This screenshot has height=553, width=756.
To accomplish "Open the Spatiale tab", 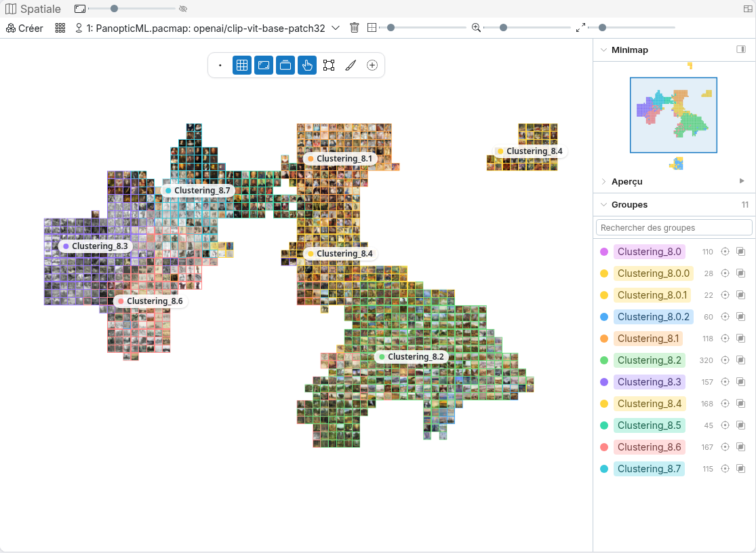I will pyautogui.click(x=33, y=9).
